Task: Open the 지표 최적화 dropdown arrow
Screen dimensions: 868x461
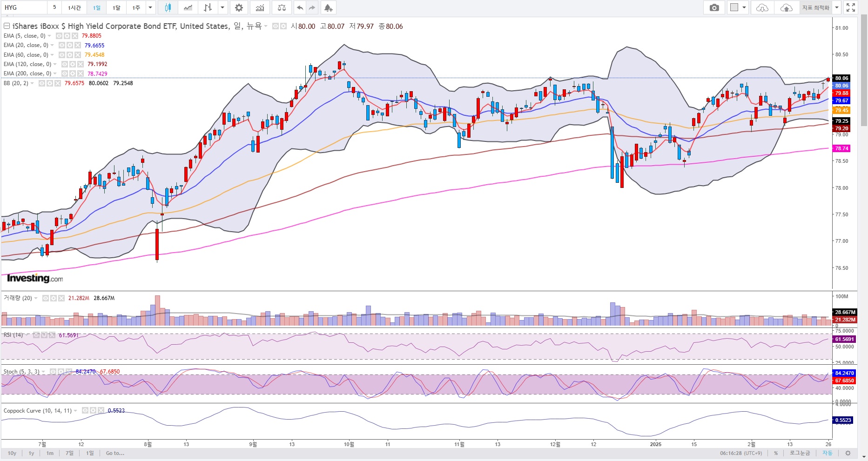Action: click(837, 7)
